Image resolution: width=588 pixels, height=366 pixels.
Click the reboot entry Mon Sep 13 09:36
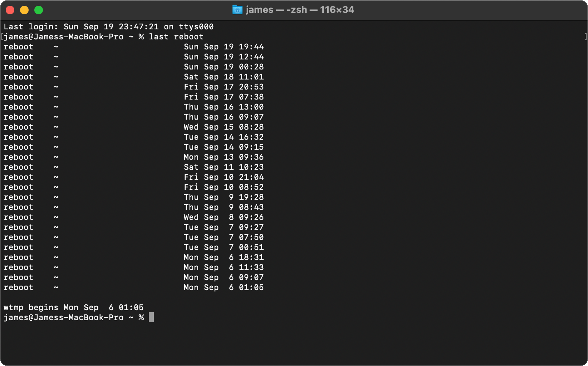pyautogui.click(x=134, y=157)
